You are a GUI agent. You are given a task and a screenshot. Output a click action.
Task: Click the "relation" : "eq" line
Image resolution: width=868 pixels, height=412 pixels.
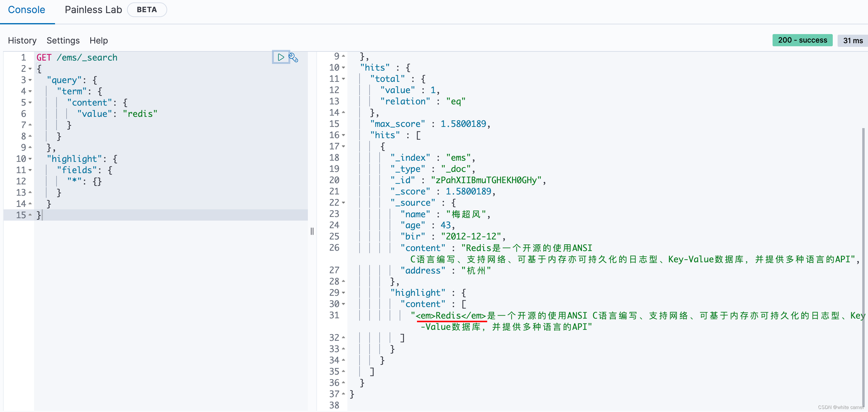point(422,102)
